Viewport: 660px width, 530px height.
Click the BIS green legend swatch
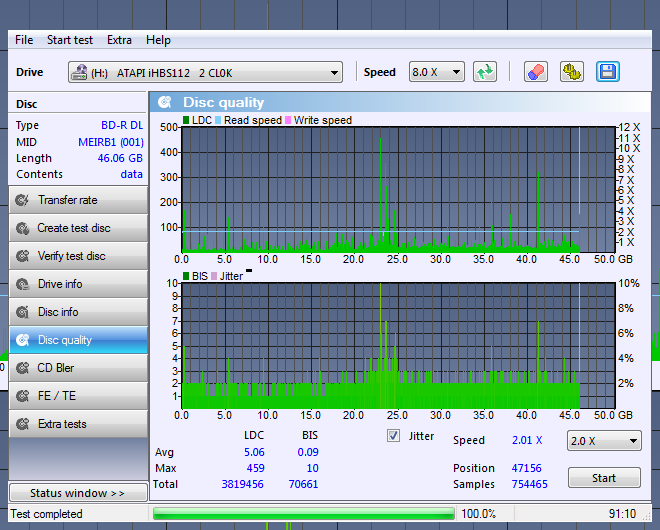186,276
